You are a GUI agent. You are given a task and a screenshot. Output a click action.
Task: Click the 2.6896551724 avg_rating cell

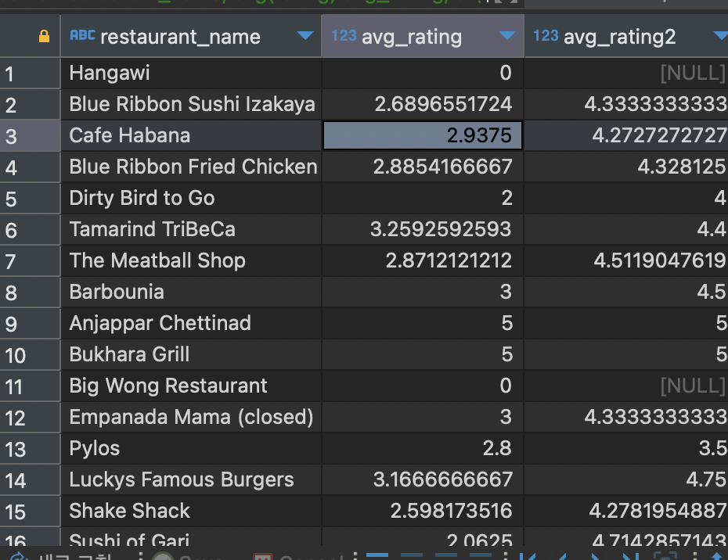[423, 104]
